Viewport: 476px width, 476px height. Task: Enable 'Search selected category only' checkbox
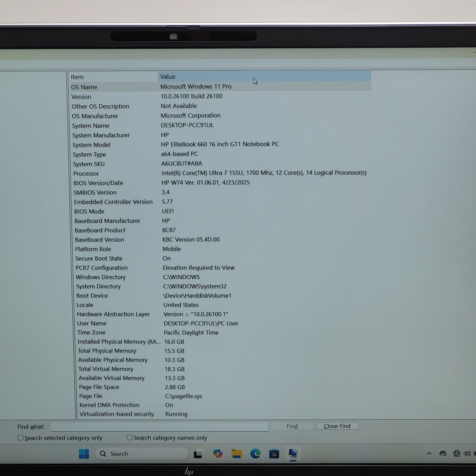pyautogui.click(x=21, y=438)
